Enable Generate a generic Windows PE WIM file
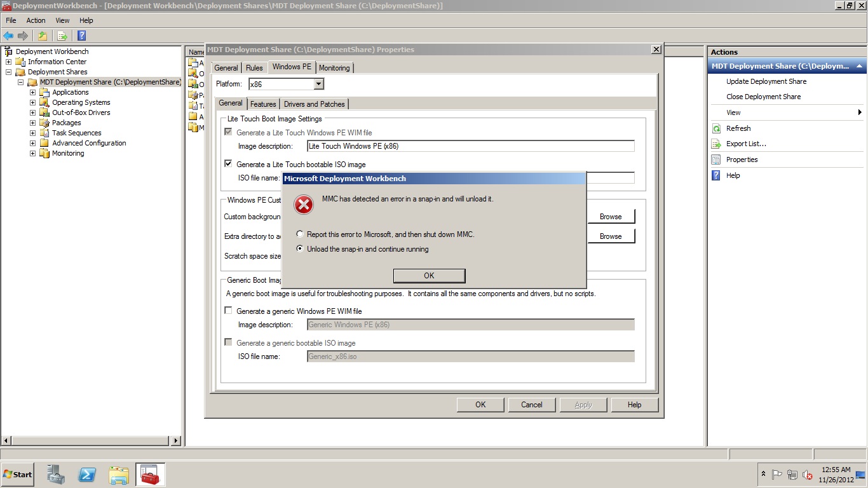 (229, 311)
